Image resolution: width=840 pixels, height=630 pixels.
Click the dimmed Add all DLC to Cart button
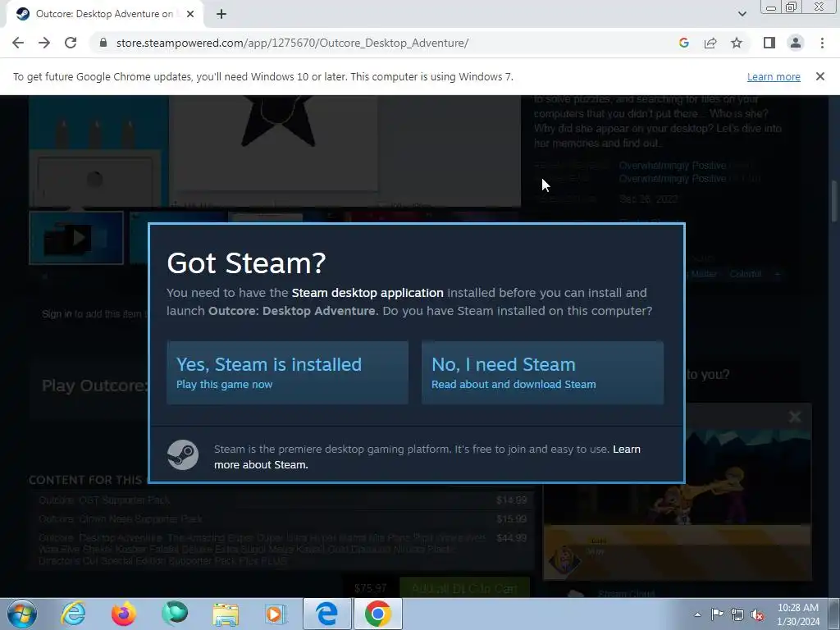(464, 587)
